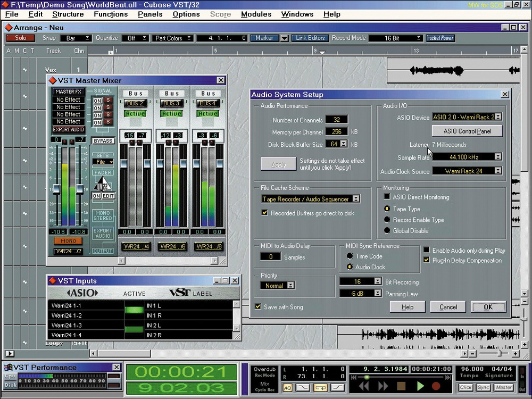Open the ASIO Device dropdown

tap(498, 117)
